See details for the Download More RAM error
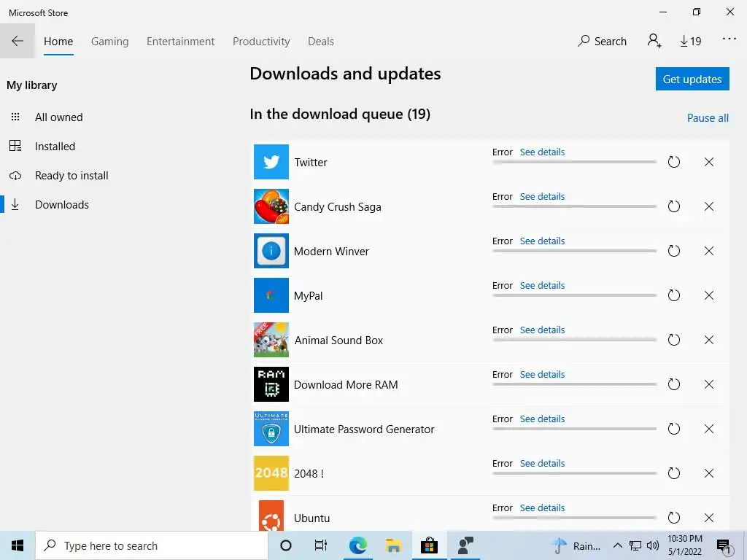Viewport: 747px width, 560px height. [542, 374]
